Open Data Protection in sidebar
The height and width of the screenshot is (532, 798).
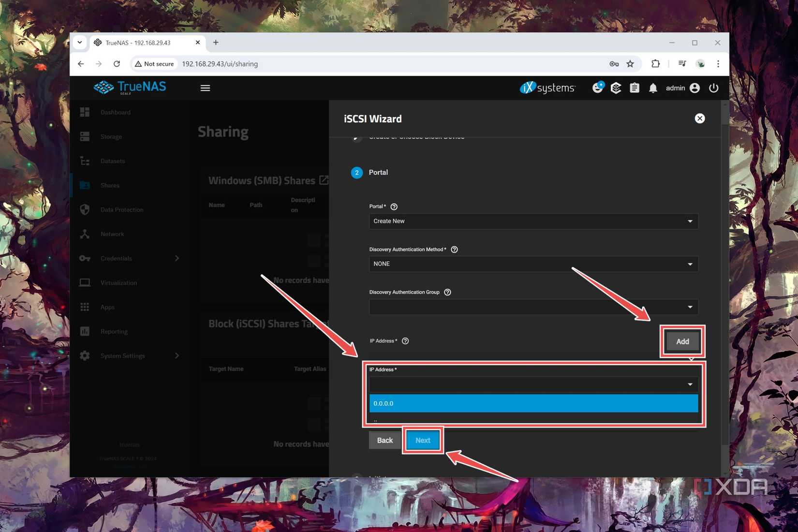[122, 210]
